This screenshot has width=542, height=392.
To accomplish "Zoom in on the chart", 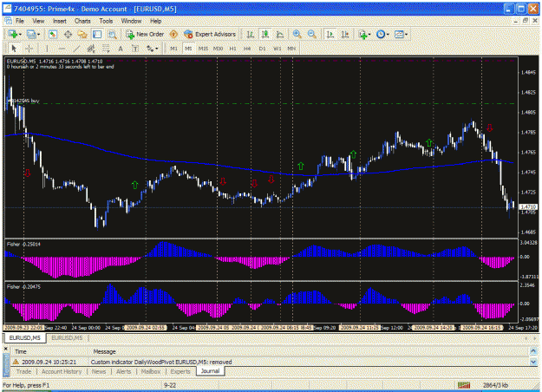I will coord(297,34).
